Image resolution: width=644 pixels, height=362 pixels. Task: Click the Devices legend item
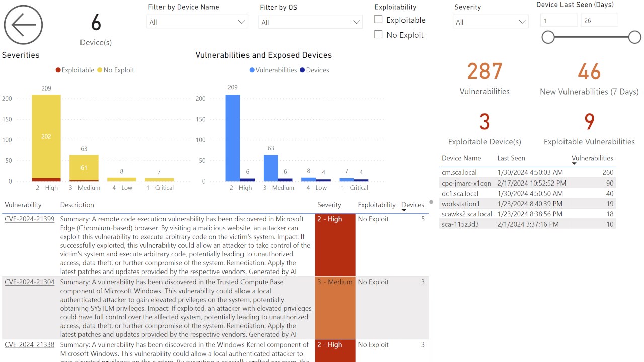314,70
